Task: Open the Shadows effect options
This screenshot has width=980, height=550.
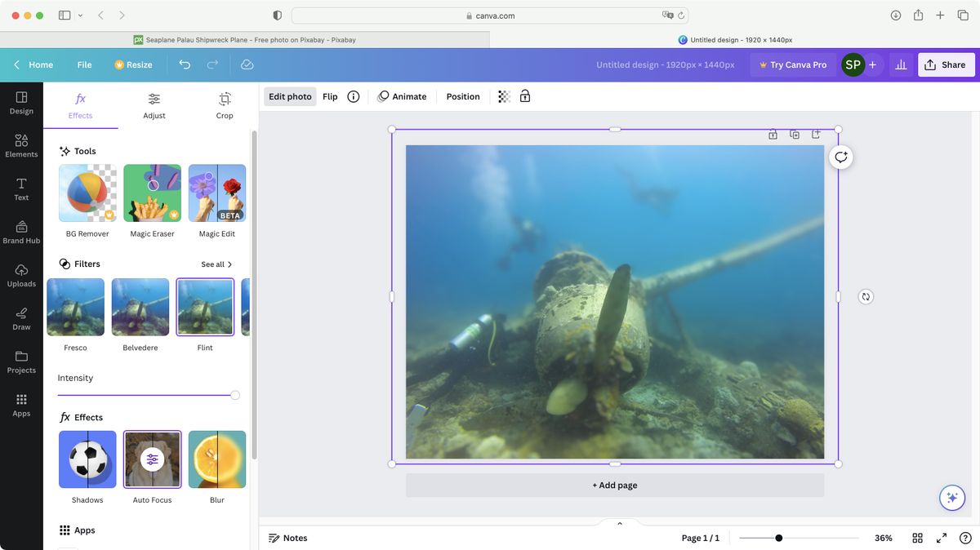Action: pos(87,459)
